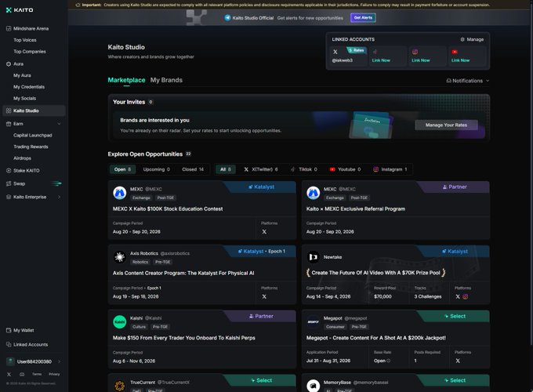This screenshot has width=533, height=392.
Task: Click the Newtake logo icon
Action: (x=313, y=257)
